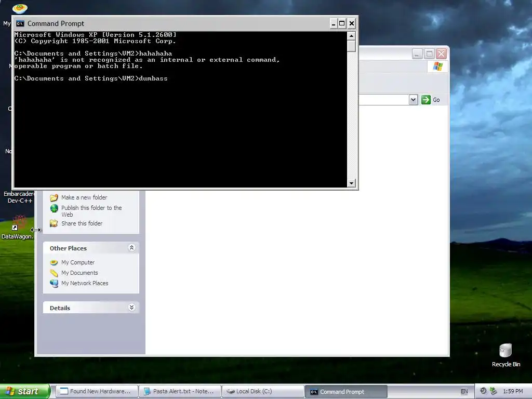The image size is (532, 399).
Task: Minimize the Local Disk Explorer window
Action: 417,54
